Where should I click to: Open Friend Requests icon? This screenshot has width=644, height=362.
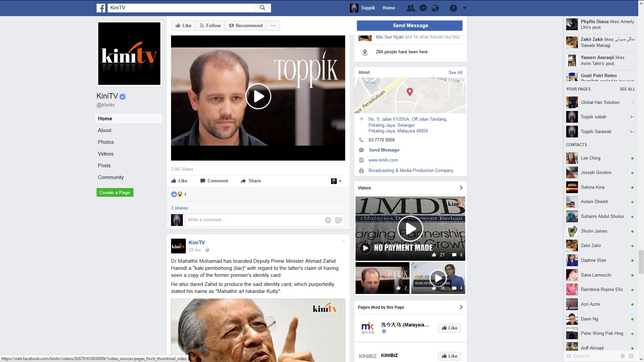pos(411,8)
